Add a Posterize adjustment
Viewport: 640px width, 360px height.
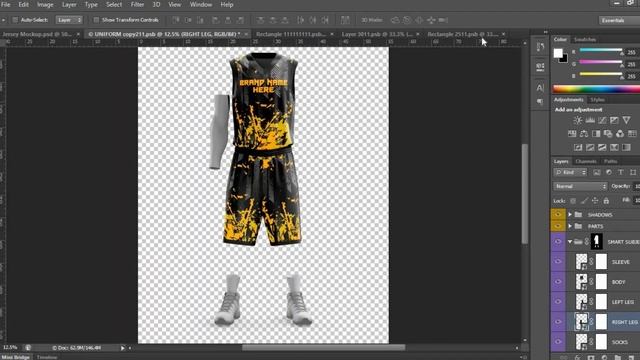(x=590, y=147)
